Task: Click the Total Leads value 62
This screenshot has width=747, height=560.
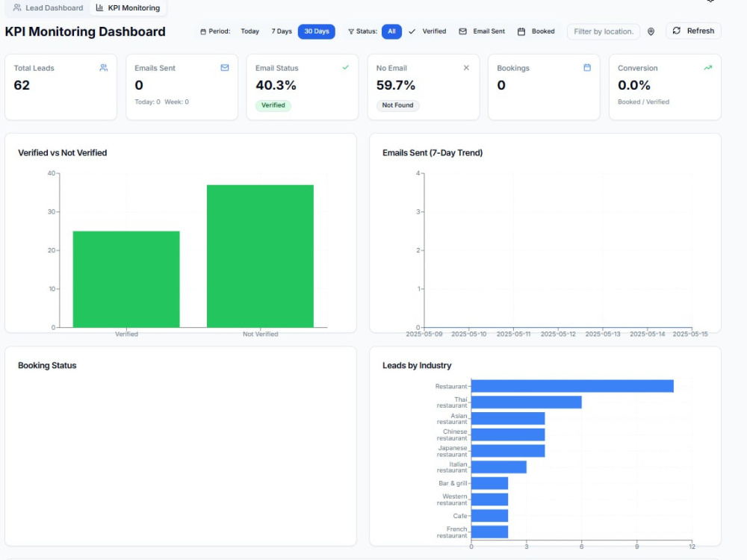Action: 22,85
